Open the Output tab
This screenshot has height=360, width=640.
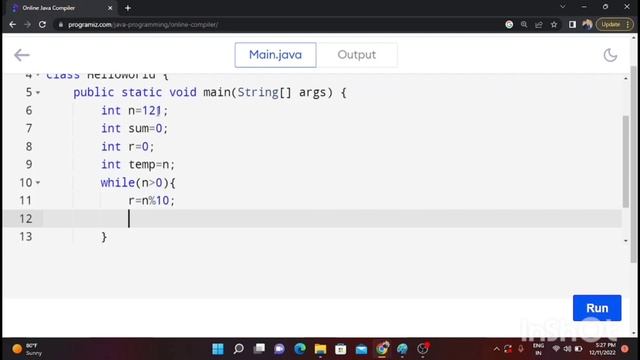357,55
